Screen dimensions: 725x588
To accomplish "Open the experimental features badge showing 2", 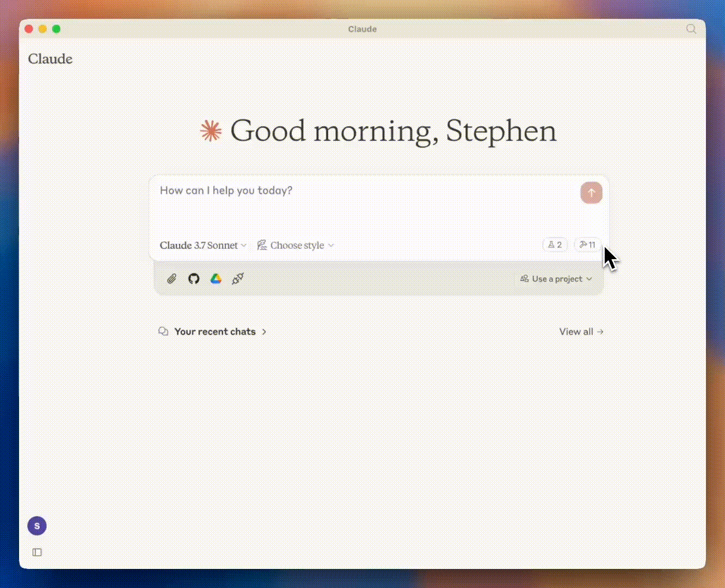I will (x=555, y=245).
